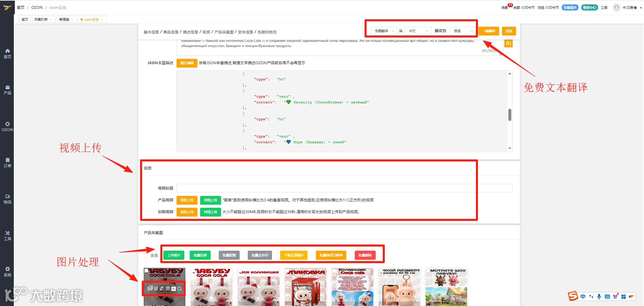Screen dimensions: 644x306
Task: Click the AI icon on the first product image
Action: coord(173,288)
